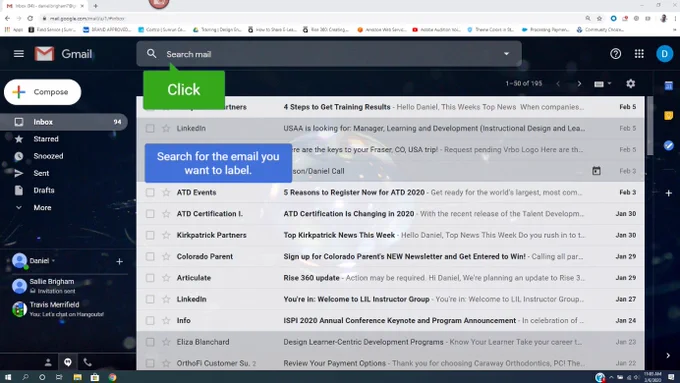680x383 pixels.
Task: Open the Google account avatar D
Action: tap(664, 54)
